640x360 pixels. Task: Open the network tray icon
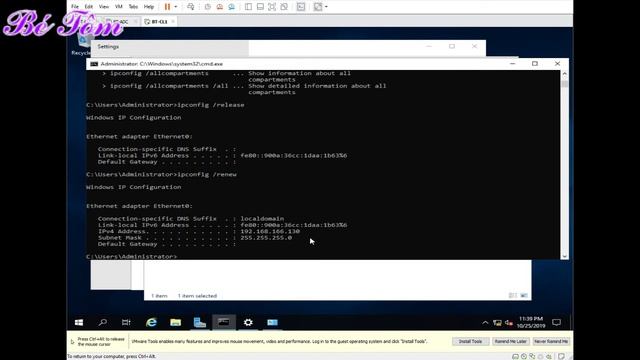pyautogui.click(x=497, y=323)
